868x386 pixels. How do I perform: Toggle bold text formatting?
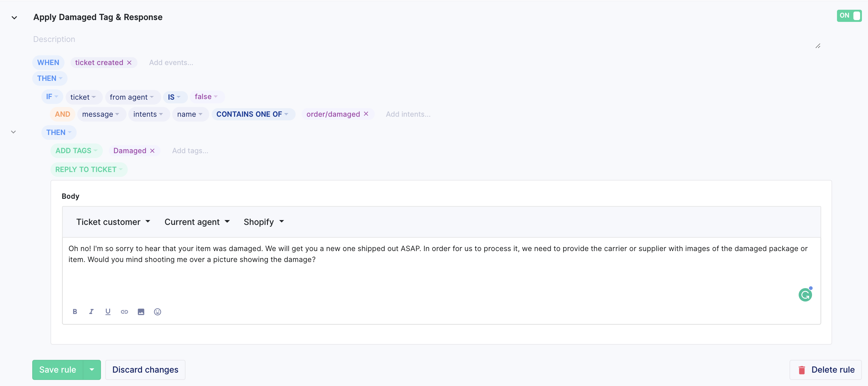pyautogui.click(x=75, y=312)
